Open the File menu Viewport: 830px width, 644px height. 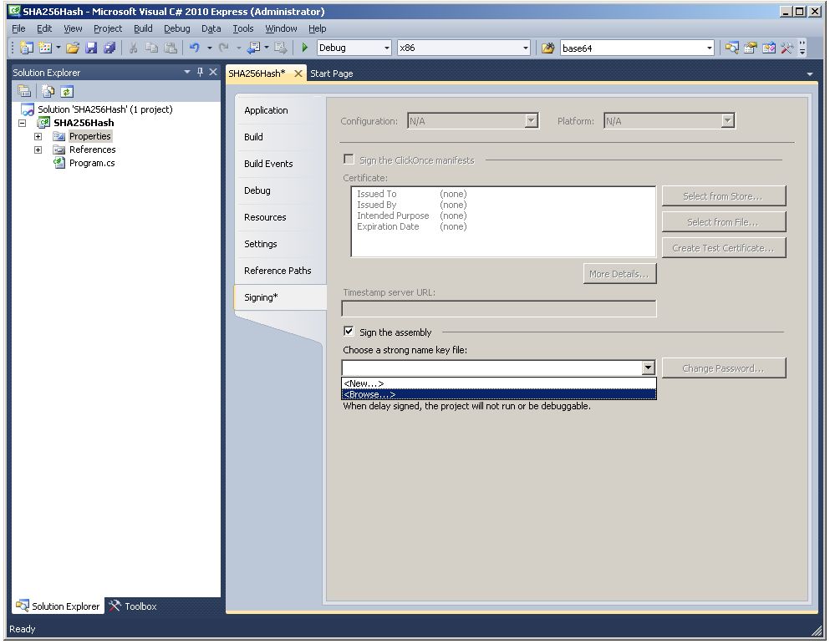tap(18, 28)
